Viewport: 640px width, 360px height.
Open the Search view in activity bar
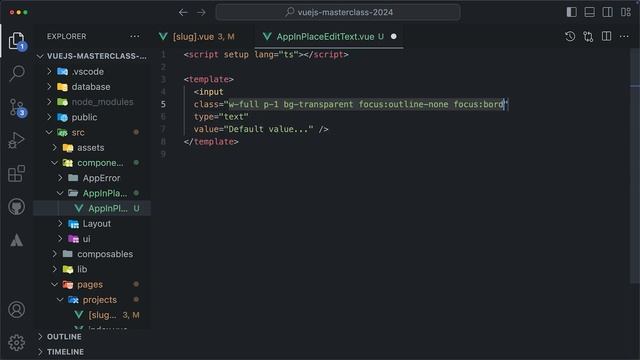(x=16, y=73)
